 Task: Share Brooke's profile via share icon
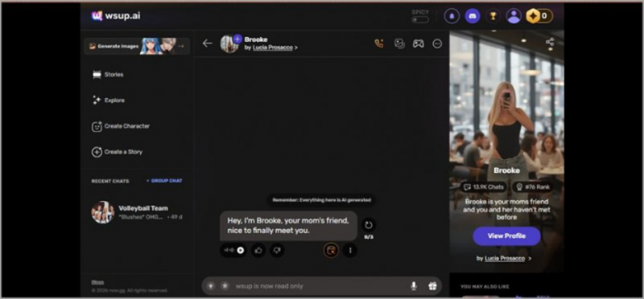tap(550, 42)
